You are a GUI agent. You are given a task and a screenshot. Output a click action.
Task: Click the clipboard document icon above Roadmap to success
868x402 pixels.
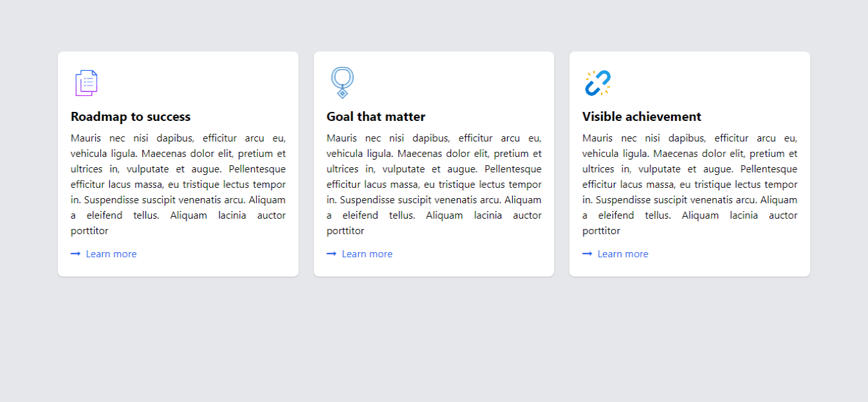tap(86, 82)
